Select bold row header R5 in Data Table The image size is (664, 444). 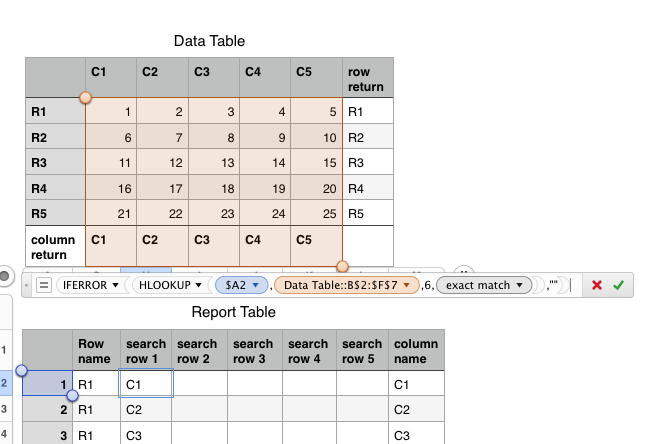55,213
